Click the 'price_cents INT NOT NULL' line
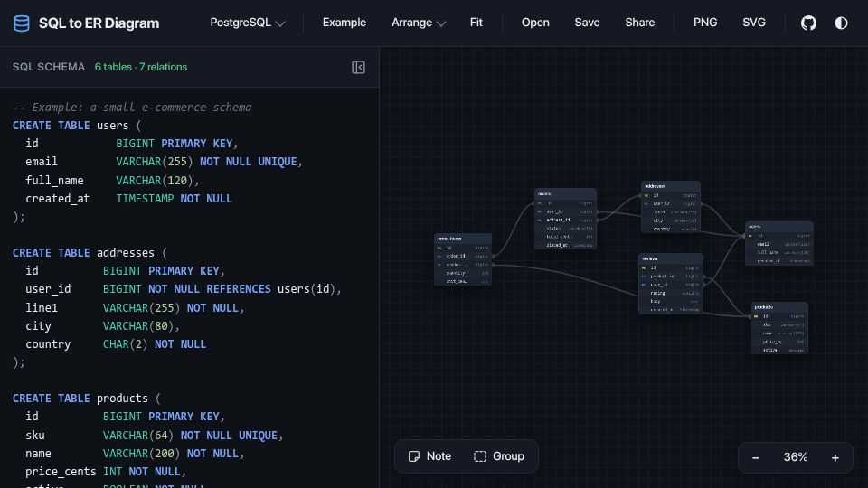This screenshot has height=488, width=868. [106, 472]
